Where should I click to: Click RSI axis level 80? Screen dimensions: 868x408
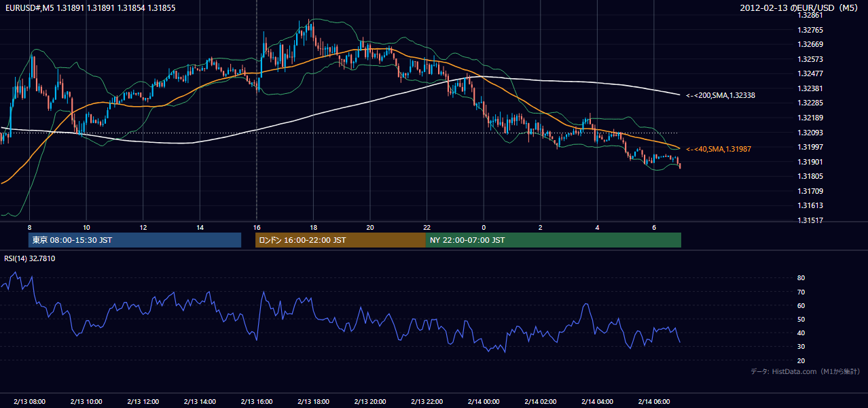coord(801,278)
